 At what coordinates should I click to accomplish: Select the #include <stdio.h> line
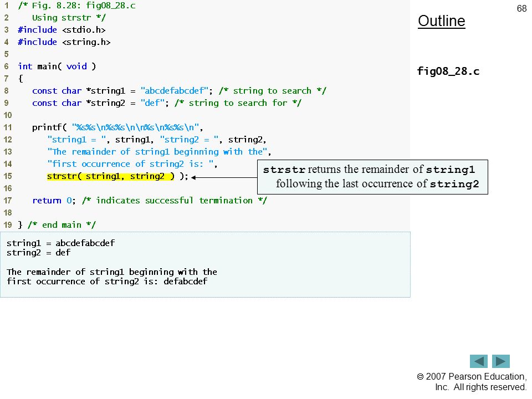(x=62, y=30)
